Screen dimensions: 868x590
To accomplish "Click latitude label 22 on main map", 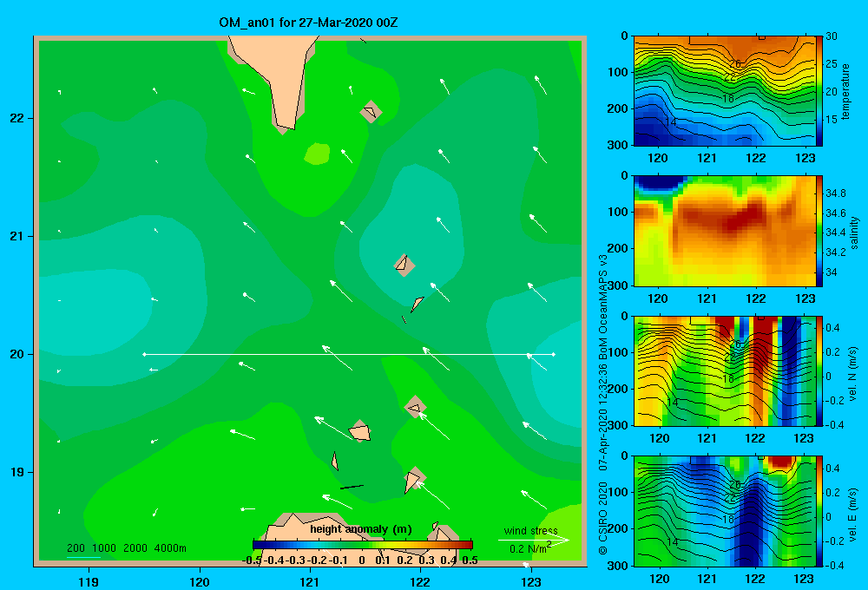I will tap(17, 119).
